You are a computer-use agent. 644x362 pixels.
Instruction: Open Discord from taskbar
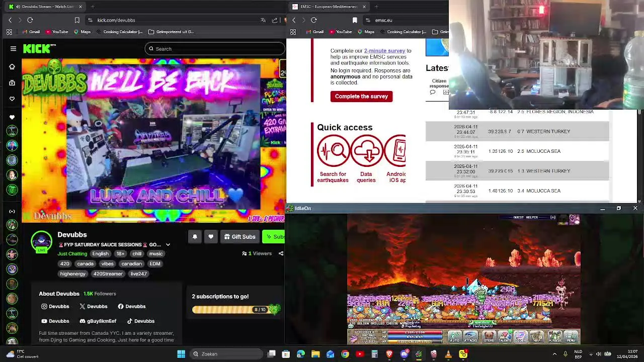tap(404, 354)
